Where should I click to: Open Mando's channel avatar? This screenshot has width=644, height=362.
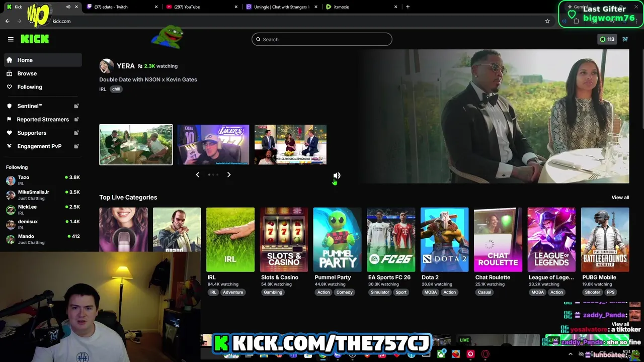(x=11, y=239)
